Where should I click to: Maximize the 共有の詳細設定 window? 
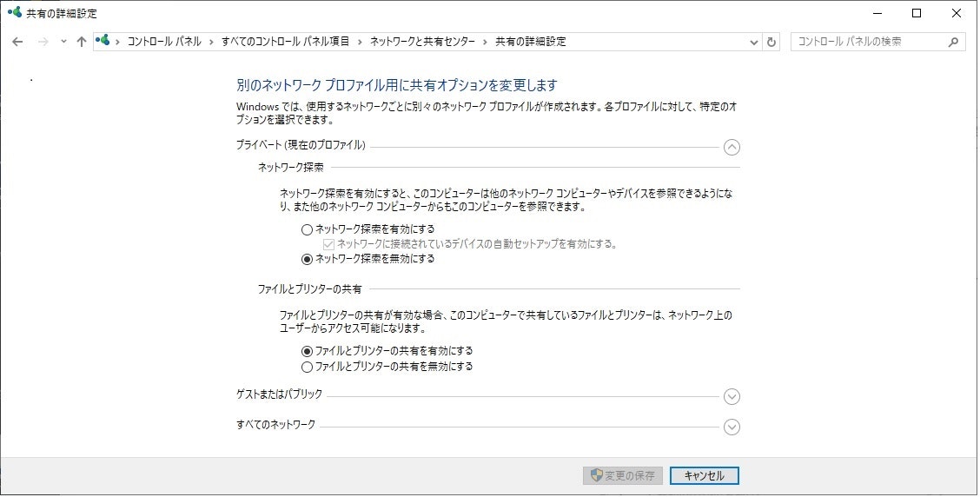click(x=917, y=13)
